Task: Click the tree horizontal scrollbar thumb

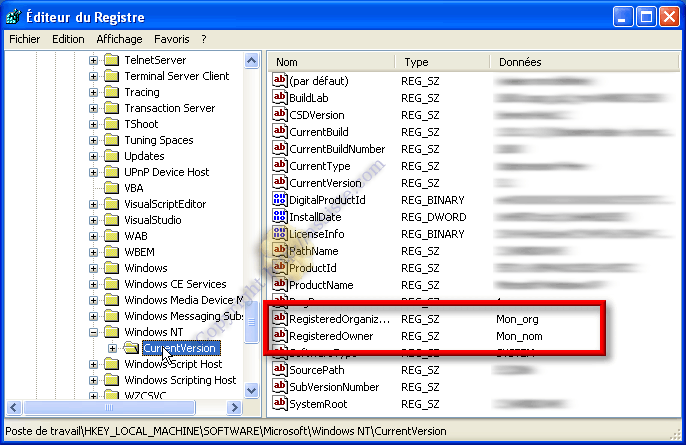Action: tap(109, 407)
